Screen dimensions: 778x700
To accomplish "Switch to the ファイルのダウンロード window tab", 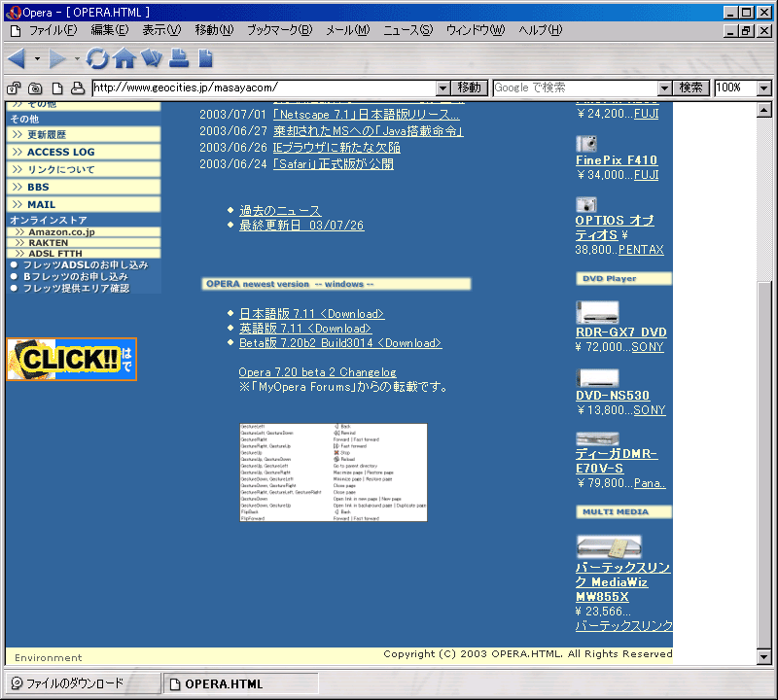I will (84, 683).
